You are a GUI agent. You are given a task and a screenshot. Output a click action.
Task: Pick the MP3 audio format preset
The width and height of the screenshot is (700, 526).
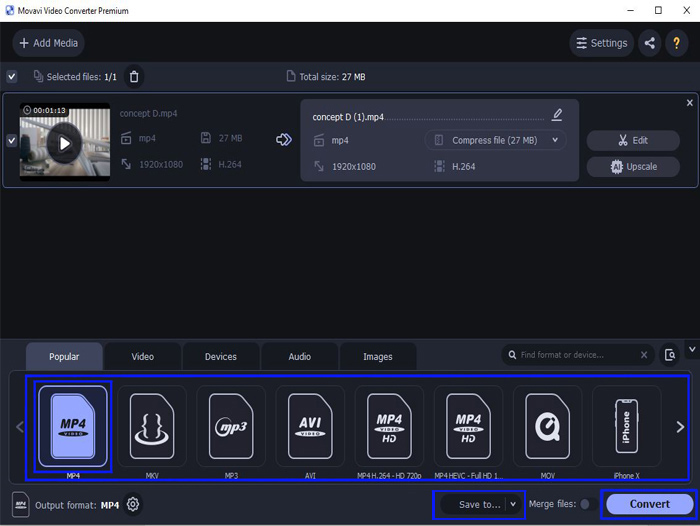click(x=231, y=426)
